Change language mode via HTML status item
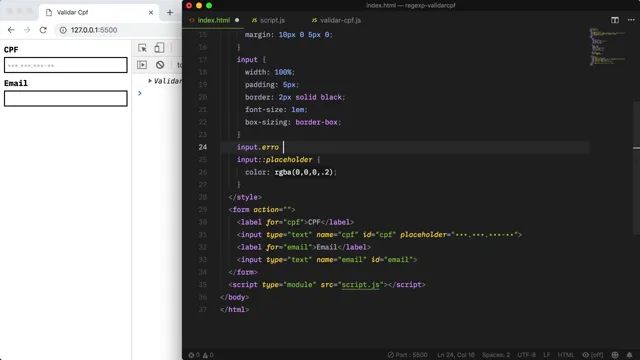 coord(566,355)
